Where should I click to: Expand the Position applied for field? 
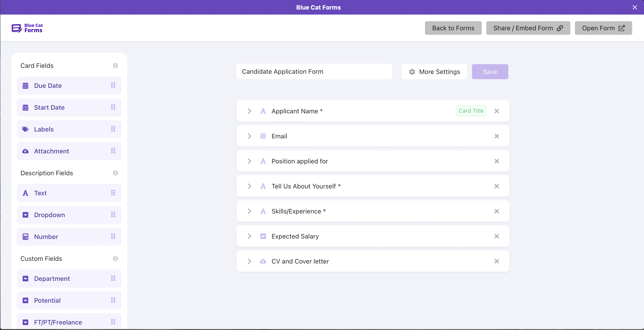(249, 161)
